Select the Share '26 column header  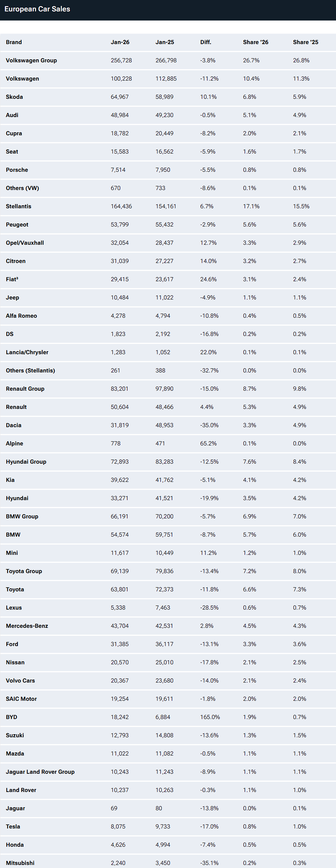tap(256, 42)
